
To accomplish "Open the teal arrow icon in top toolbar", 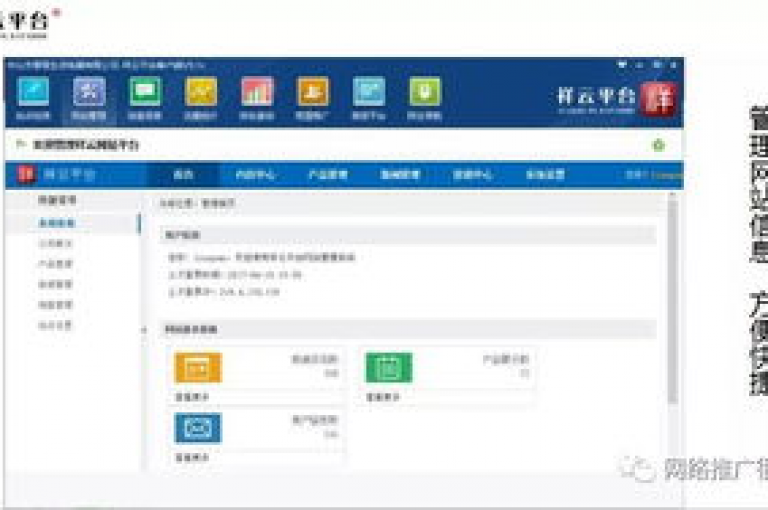I will (33, 92).
